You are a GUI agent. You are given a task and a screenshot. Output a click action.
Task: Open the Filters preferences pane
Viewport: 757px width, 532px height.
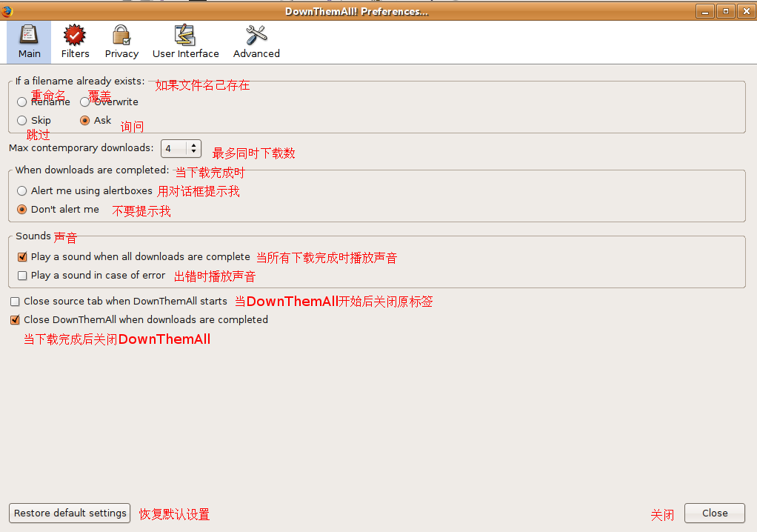pyautogui.click(x=75, y=42)
